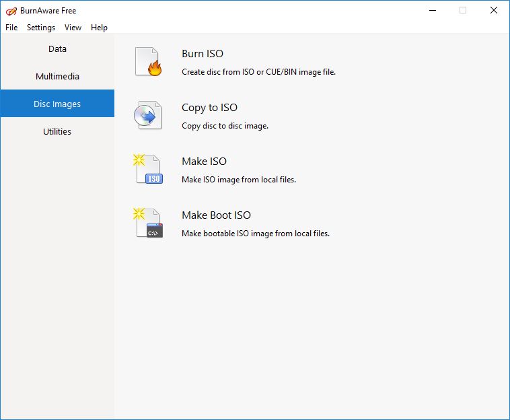
Task: Launch the Burn ISO title link
Action: (203, 53)
